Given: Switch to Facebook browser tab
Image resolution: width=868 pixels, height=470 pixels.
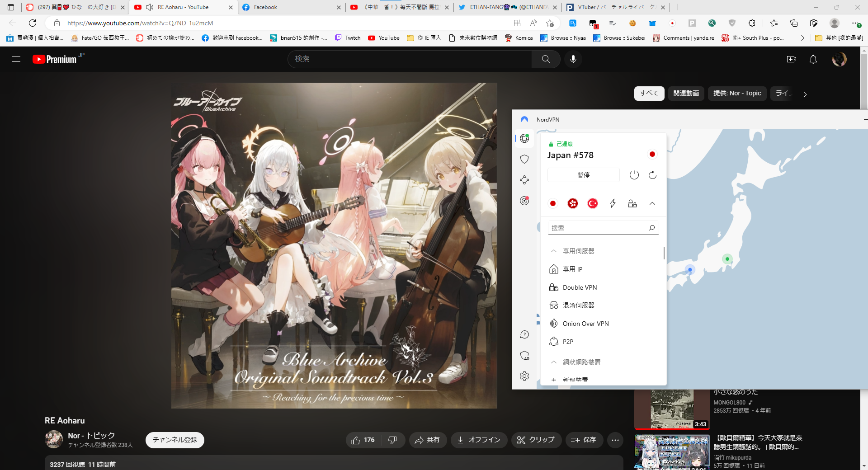Looking at the screenshot, I should coord(292,7).
